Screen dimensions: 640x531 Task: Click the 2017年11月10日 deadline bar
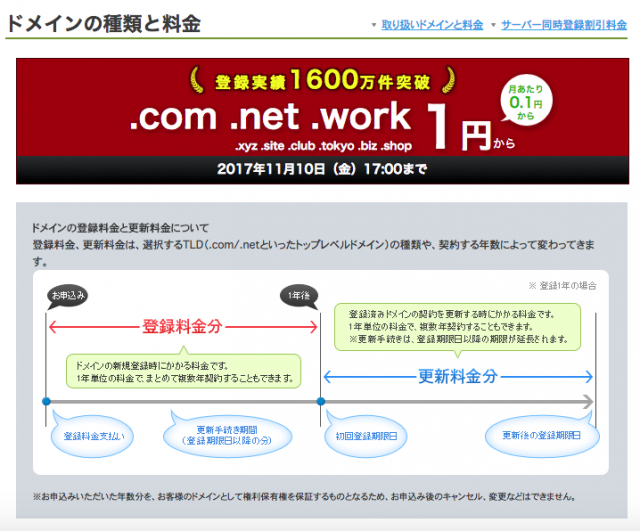322,169
